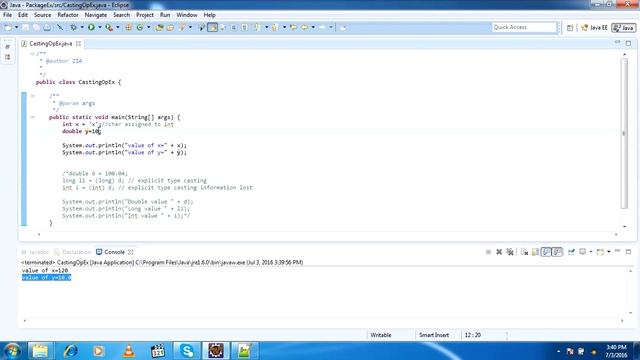Open the File menu

7,15
